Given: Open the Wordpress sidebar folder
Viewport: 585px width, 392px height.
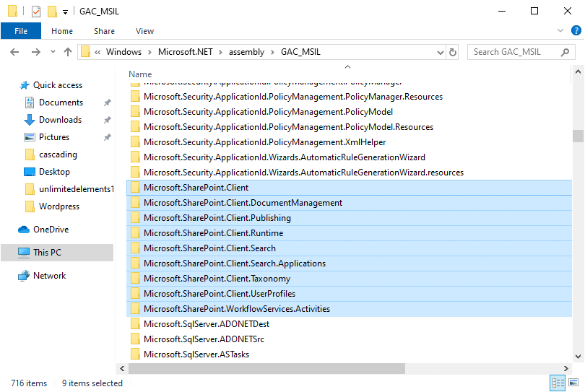Looking at the screenshot, I should (x=59, y=206).
